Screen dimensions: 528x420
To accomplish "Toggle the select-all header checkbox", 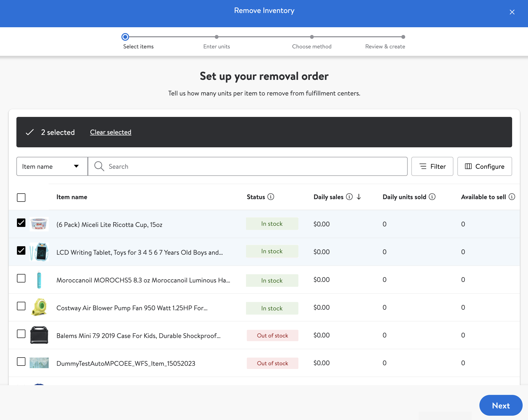I will [21, 198].
